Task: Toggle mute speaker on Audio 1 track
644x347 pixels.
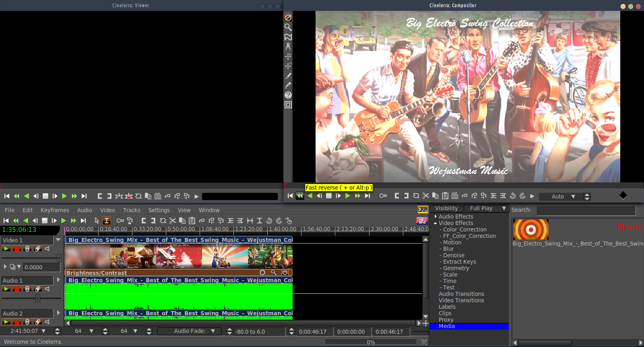Action: coord(47,289)
